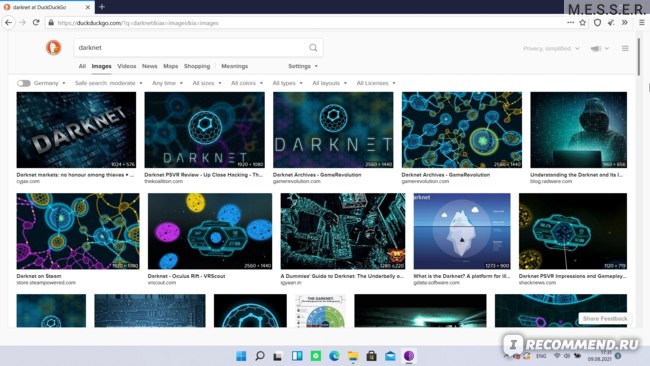Open the Task View taskbar icon
The height and width of the screenshot is (366, 650).
278,356
